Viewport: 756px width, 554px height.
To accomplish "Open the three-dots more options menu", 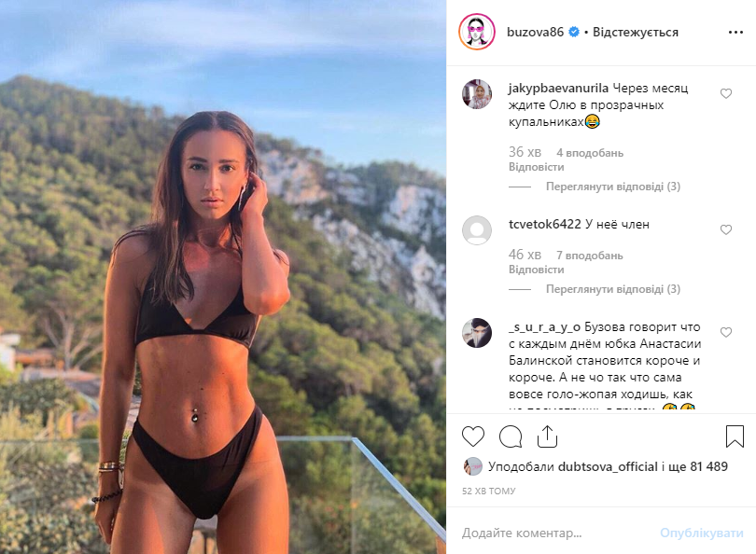I will click(735, 33).
